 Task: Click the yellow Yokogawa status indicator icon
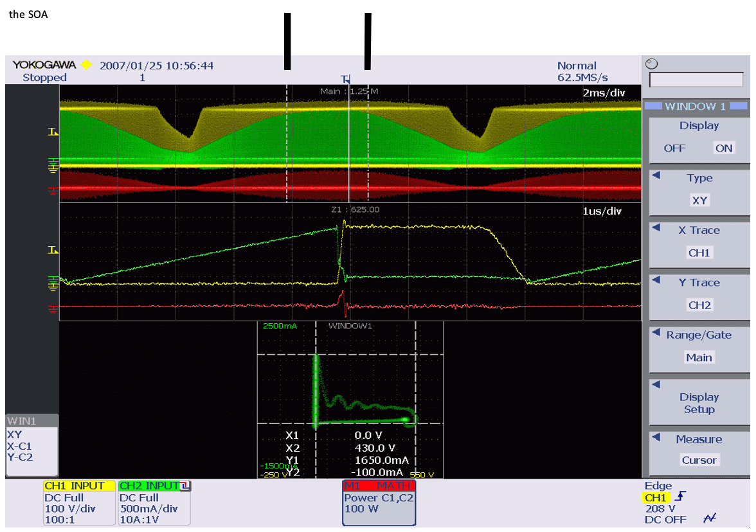[x=86, y=66]
